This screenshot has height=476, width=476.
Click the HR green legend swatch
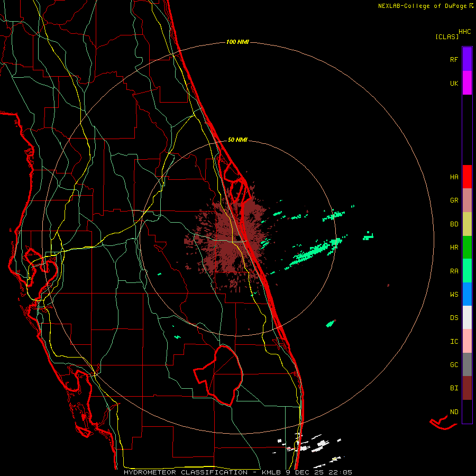click(467, 248)
